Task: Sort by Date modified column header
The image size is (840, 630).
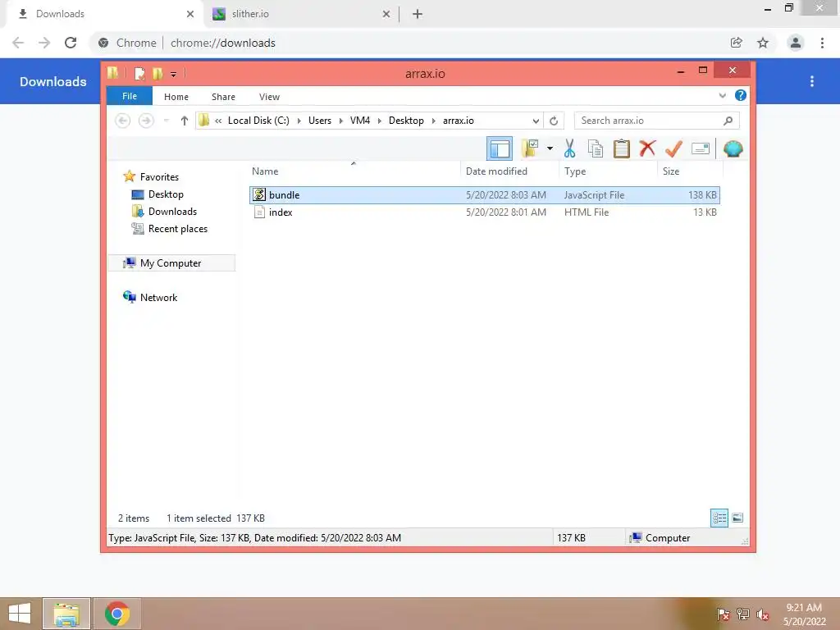Action: (509, 171)
